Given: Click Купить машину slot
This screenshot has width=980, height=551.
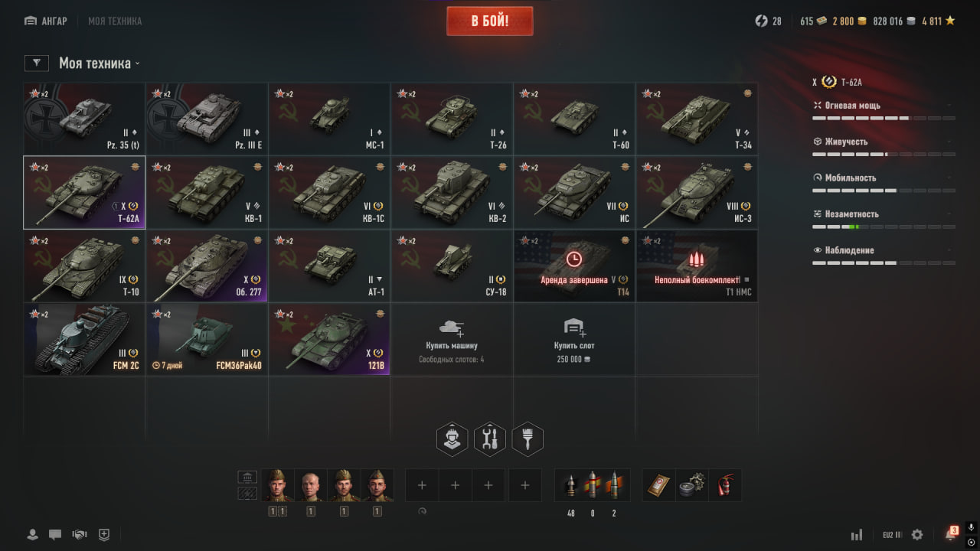Looking at the screenshot, I should 452,340.
